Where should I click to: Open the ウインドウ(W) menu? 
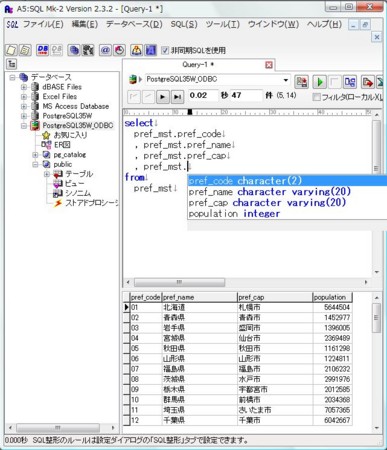point(273,24)
